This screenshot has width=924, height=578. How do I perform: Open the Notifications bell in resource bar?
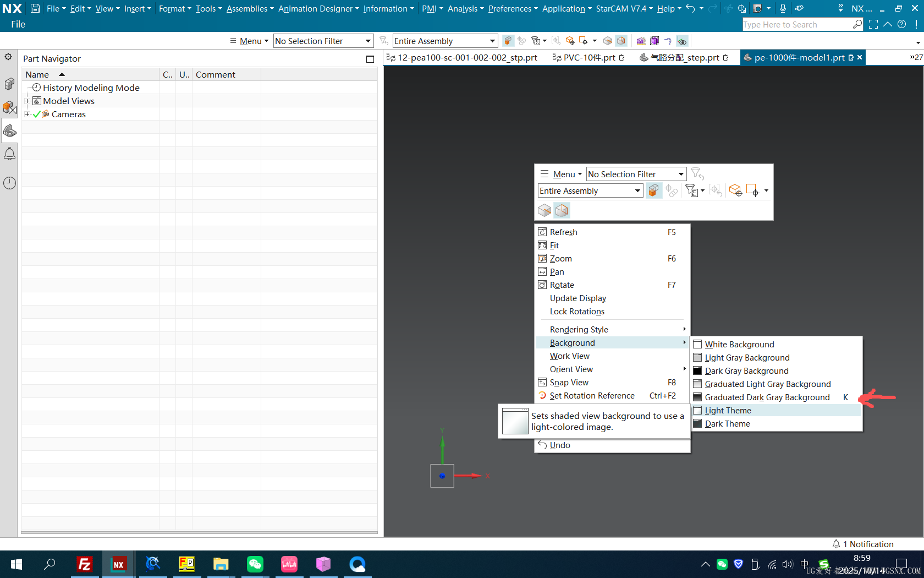pos(9,154)
